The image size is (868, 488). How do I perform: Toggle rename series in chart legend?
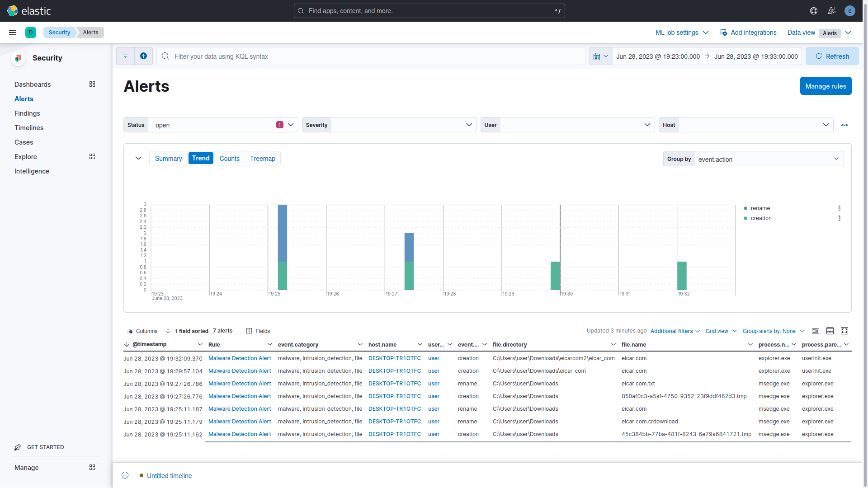click(760, 208)
